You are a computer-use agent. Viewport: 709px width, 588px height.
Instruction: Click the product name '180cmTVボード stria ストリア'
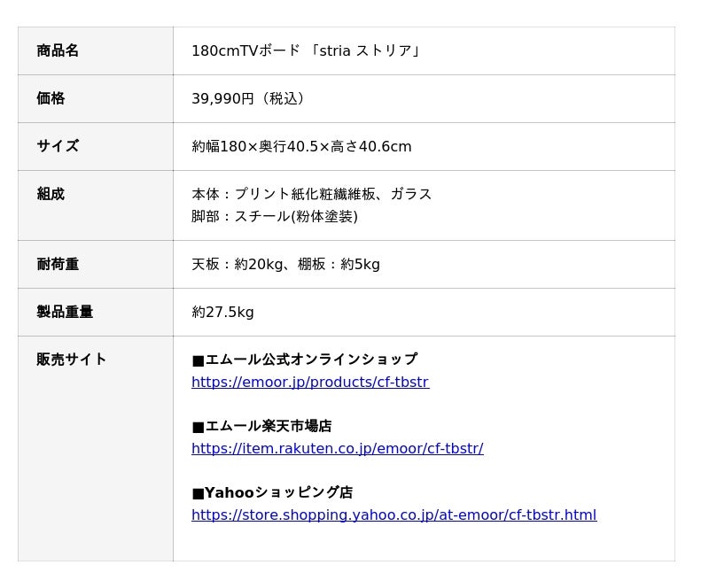click(x=307, y=50)
